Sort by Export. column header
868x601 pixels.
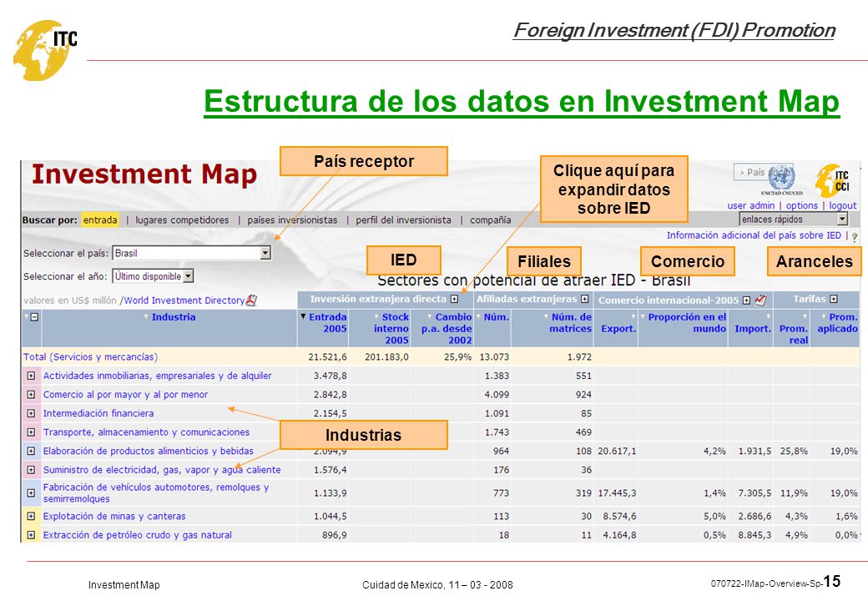618,328
